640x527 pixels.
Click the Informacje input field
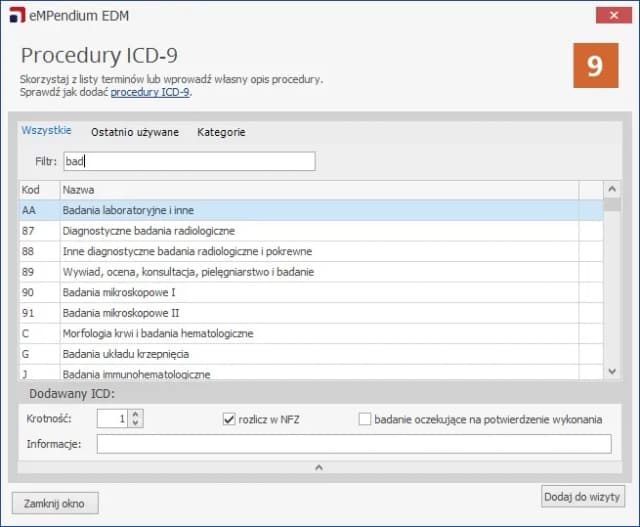pyautogui.click(x=353, y=444)
